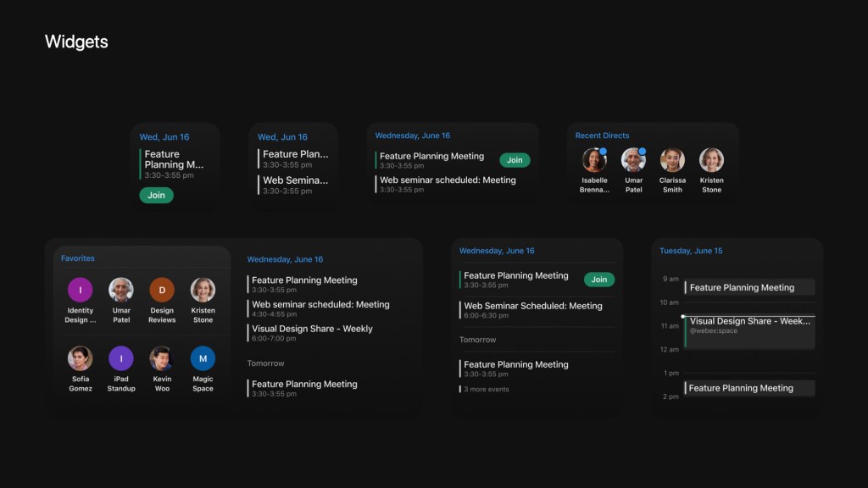This screenshot has height=488, width=868.
Task: Open the Favorites header
Action: pyautogui.click(x=78, y=258)
